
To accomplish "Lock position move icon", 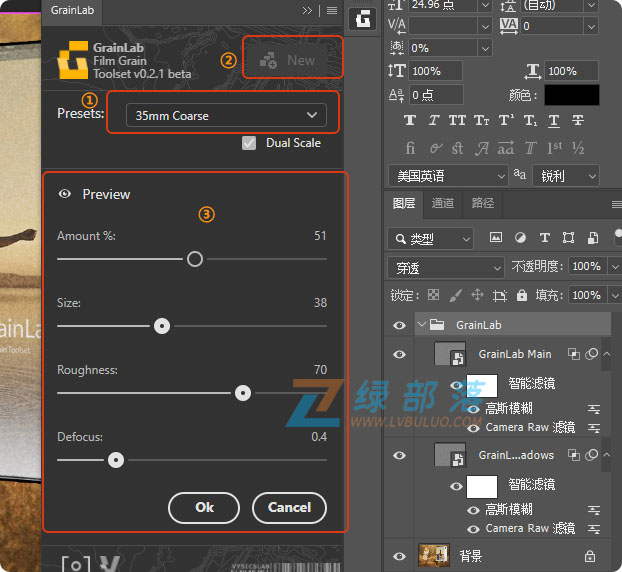I will coord(477,295).
